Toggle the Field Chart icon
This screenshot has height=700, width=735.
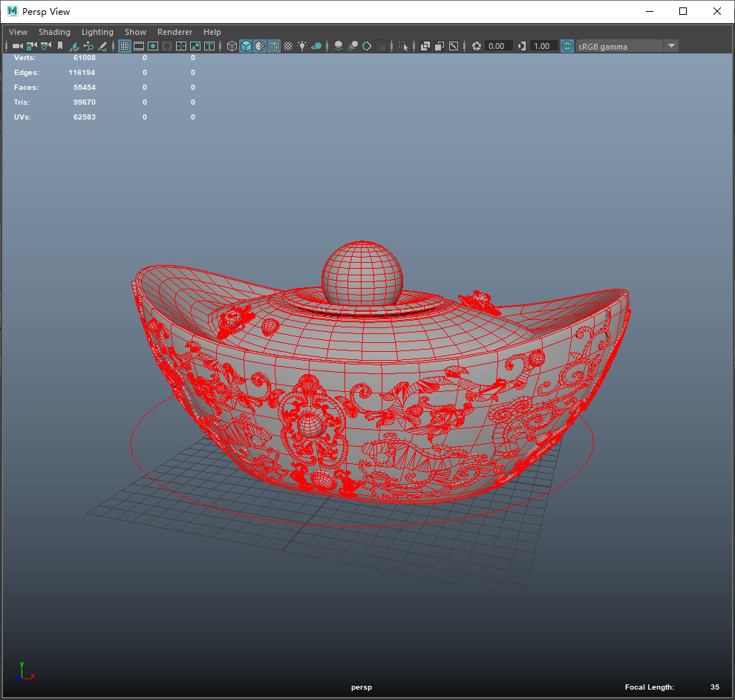tap(181, 46)
